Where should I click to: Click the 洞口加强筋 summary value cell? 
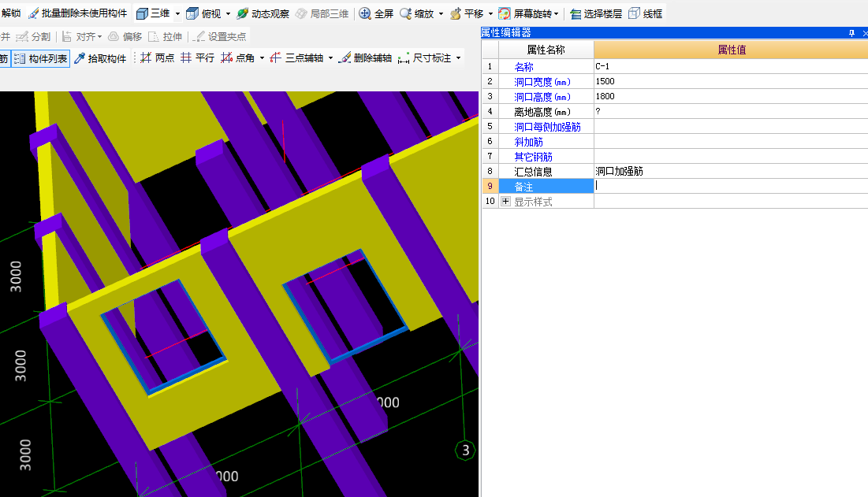pos(731,171)
